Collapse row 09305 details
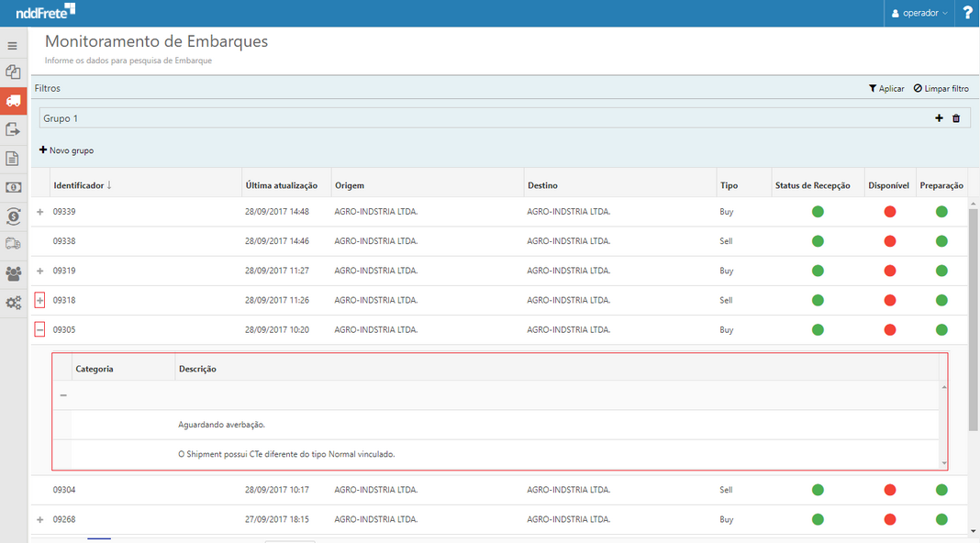980x543 pixels. (x=39, y=330)
